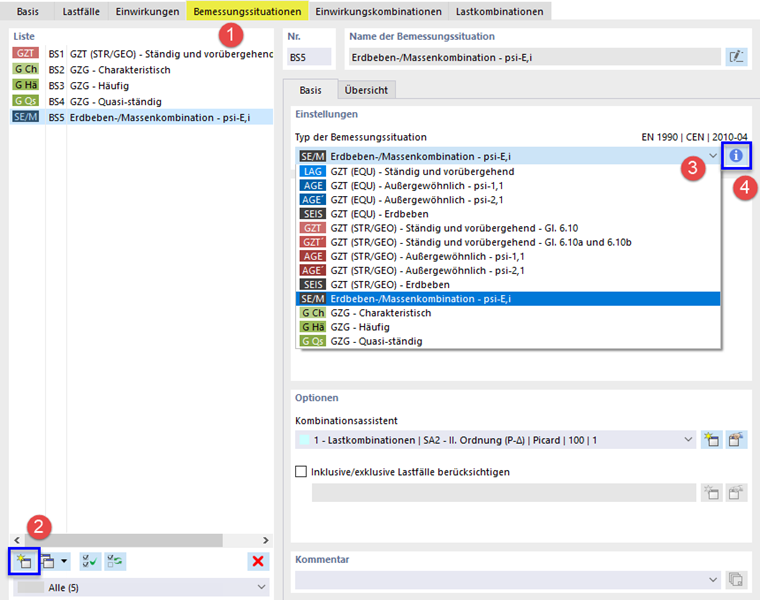760x600 pixels.
Task: Click the disabled new icon under inclusive load cases
Action: (x=711, y=493)
